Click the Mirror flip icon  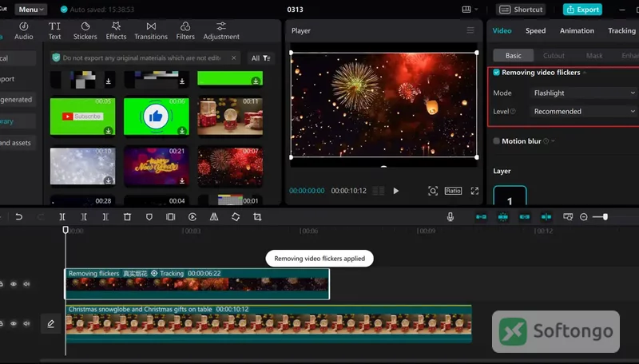tap(214, 217)
